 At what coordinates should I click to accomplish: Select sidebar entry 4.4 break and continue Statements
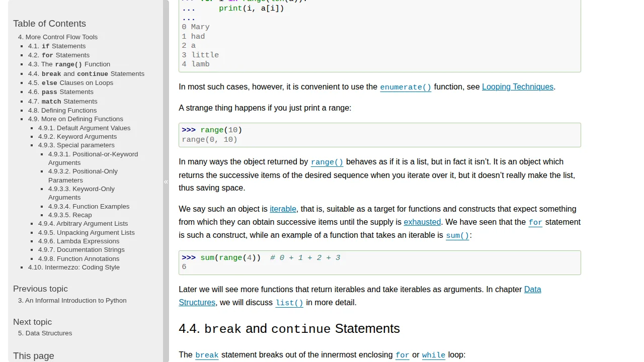click(x=86, y=74)
